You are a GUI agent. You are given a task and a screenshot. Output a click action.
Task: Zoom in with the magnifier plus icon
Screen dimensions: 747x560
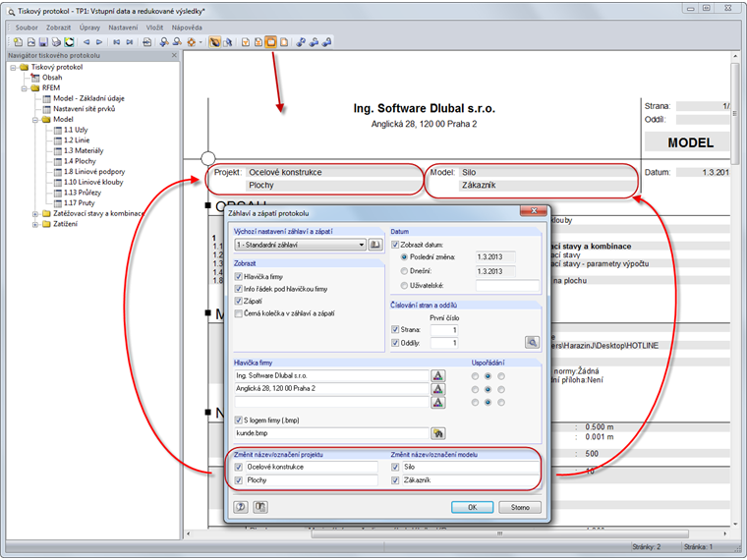[164, 42]
